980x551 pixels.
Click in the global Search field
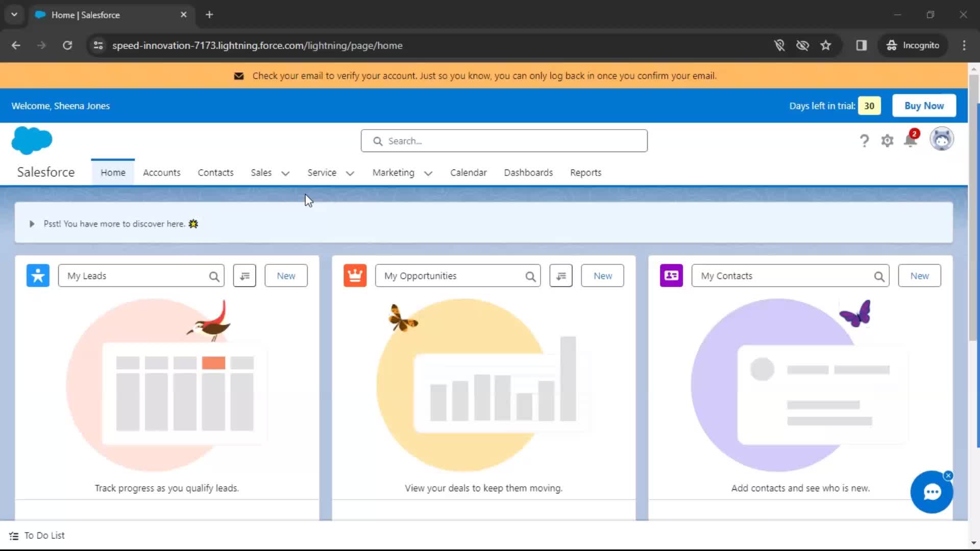click(x=504, y=141)
